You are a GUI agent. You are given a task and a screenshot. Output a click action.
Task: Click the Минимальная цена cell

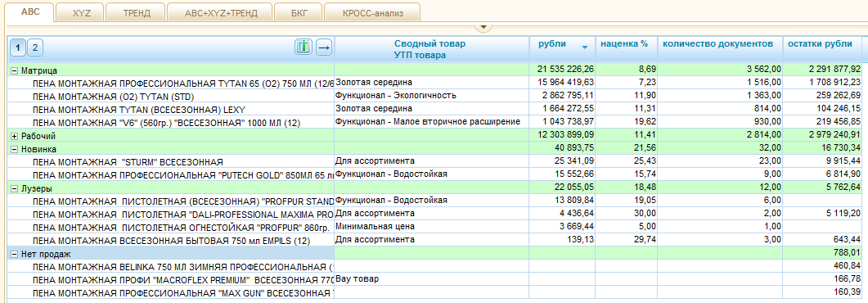pos(432,227)
